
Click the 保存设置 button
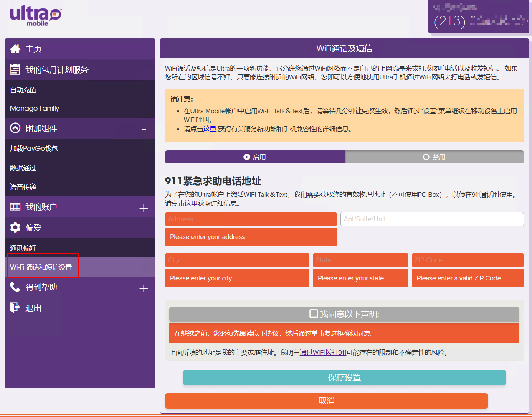[x=344, y=378]
